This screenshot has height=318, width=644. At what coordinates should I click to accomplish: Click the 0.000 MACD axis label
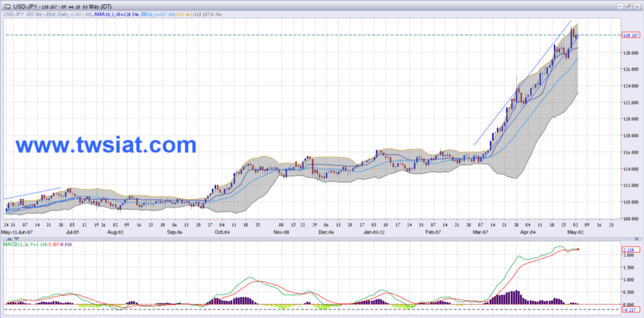coord(630,304)
